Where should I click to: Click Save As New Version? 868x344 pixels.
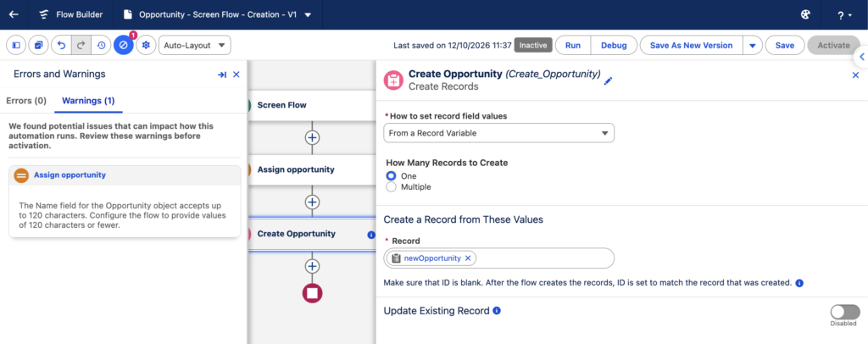click(x=691, y=46)
